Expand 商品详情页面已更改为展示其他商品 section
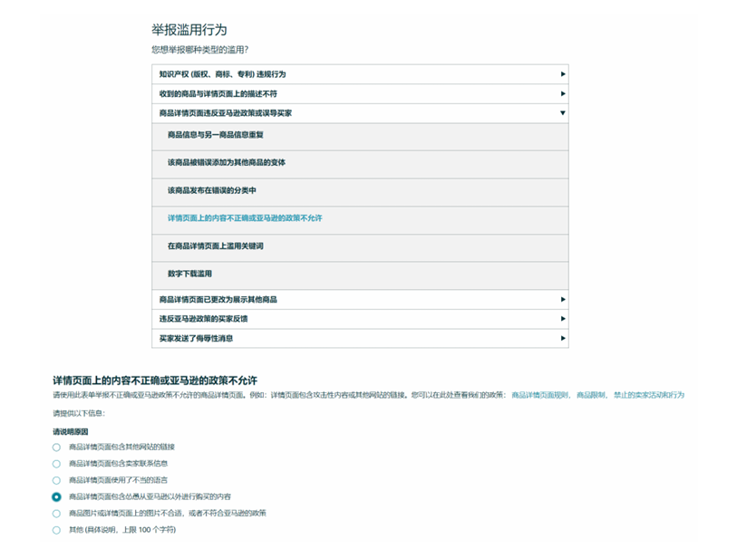Image resolution: width=756 pixels, height=549 pixels. (360, 300)
